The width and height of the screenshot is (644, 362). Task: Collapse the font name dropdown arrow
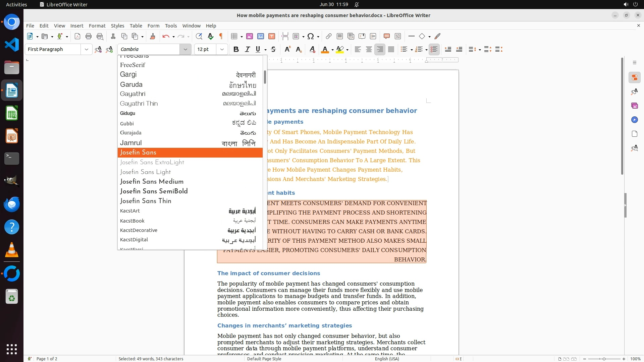click(185, 49)
